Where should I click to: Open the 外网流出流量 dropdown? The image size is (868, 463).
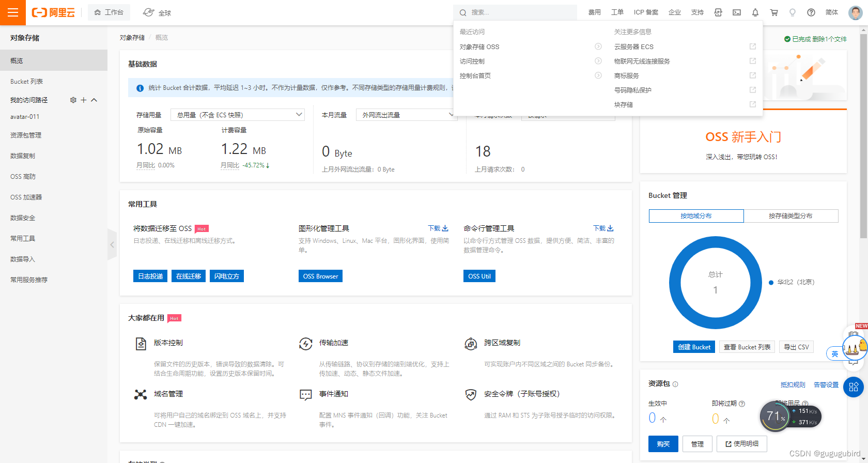click(x=406, y=115)
